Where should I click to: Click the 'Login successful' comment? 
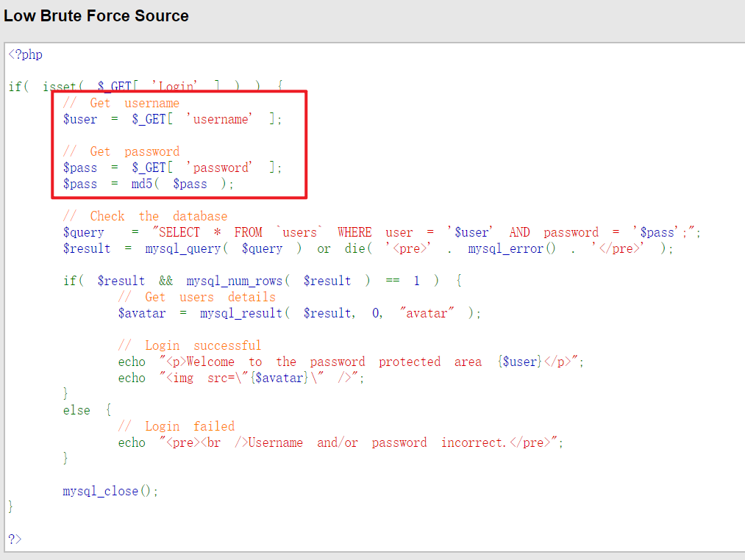190,345
